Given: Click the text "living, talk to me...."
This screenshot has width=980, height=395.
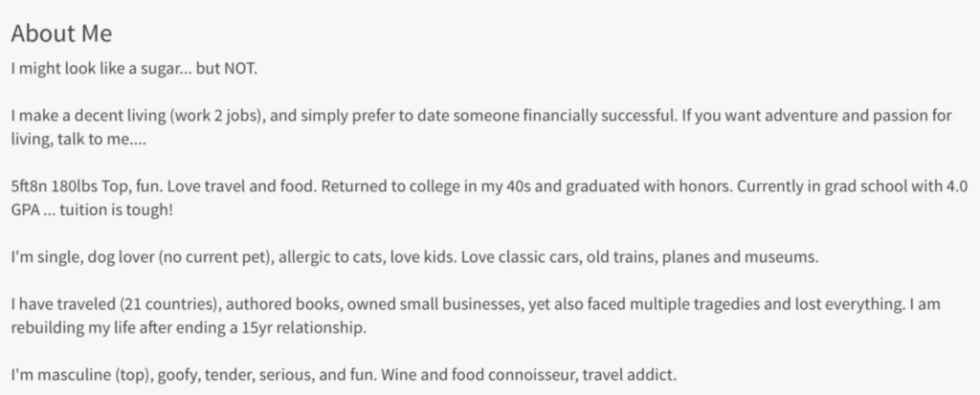Looking at the screenshot, I should click(78, 140).
